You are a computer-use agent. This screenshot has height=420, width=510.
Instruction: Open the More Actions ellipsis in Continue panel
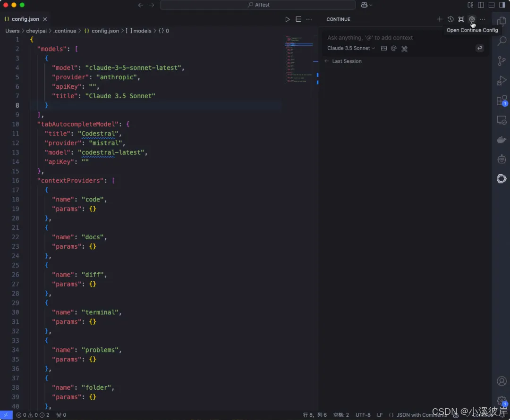pos(482,19)
